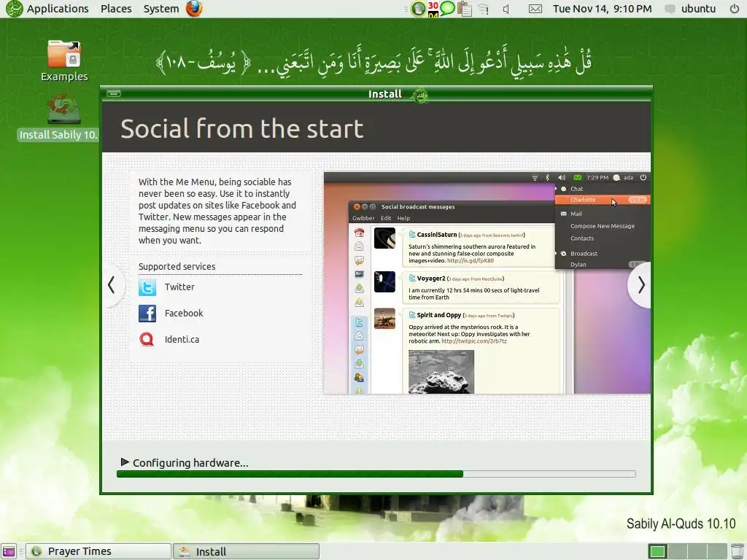Go to the previous installer slide
This screenshot has height=560, width=747.
(x=112, y=285)
